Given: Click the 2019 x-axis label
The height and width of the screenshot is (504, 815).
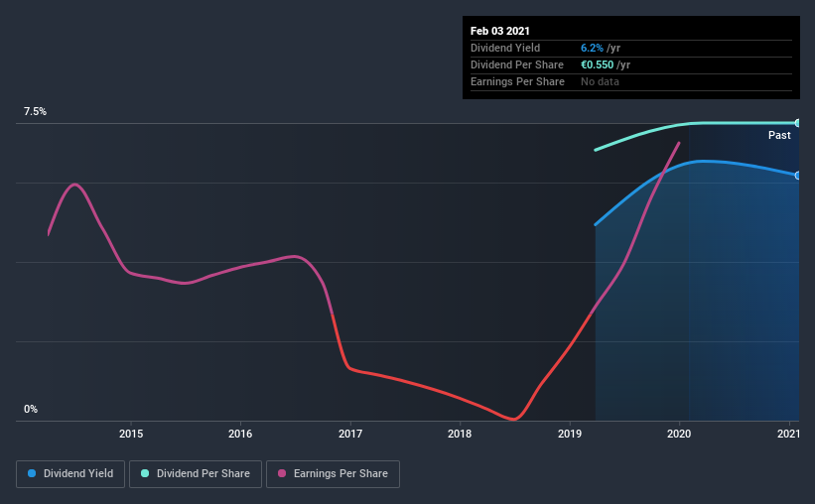Looking at the screenshot, I should [570, 434].
